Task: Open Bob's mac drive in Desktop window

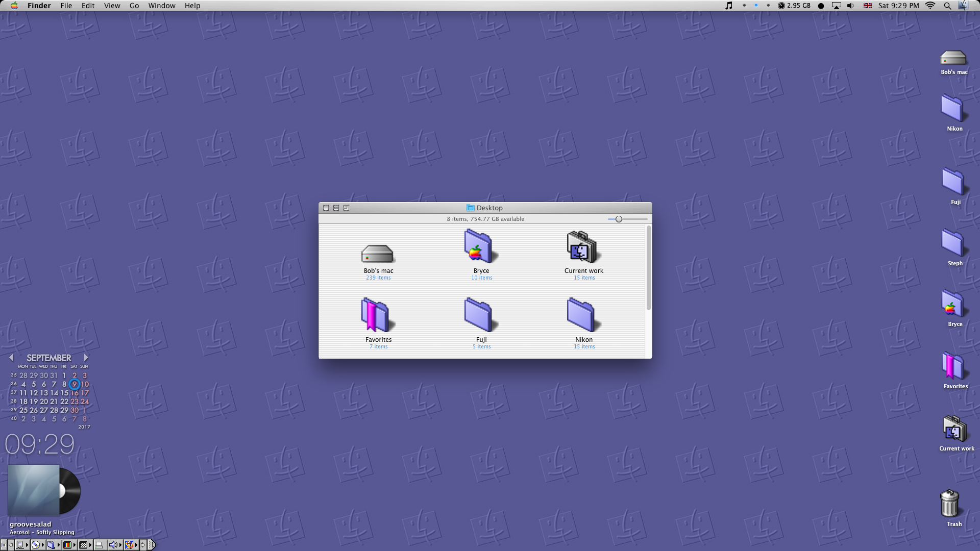Action: 378,254
